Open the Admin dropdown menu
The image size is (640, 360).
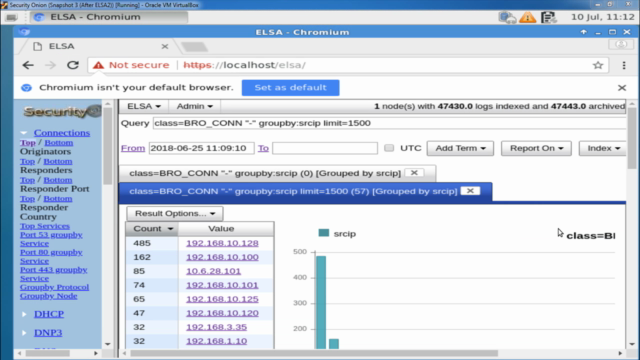point(194,106)
